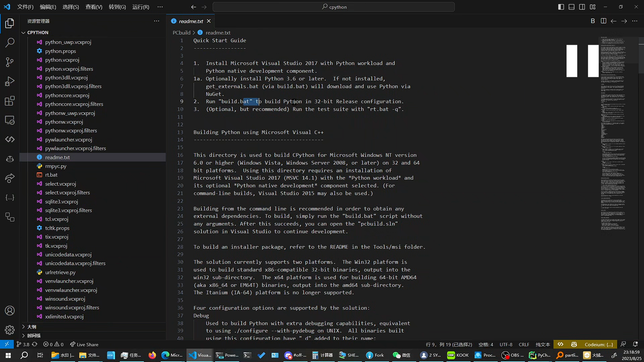
Task: Click the split editor right icon
Action: click(603, 21)
